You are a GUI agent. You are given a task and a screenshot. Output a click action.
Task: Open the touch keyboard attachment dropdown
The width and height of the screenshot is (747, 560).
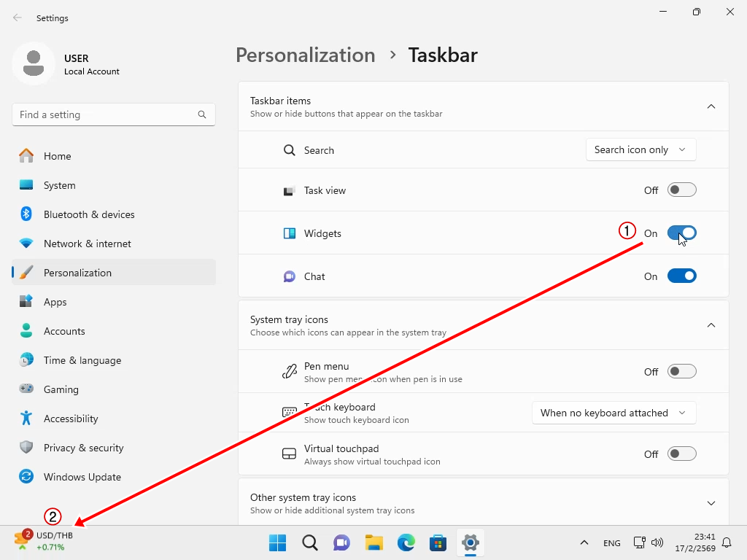[614, 413]
